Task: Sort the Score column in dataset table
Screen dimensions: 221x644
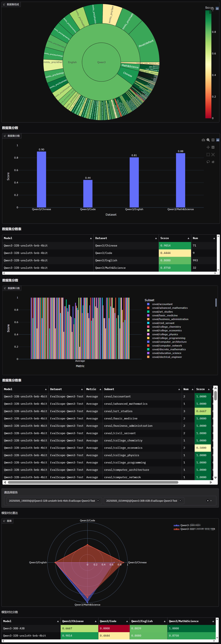Action: pos(188,238)
